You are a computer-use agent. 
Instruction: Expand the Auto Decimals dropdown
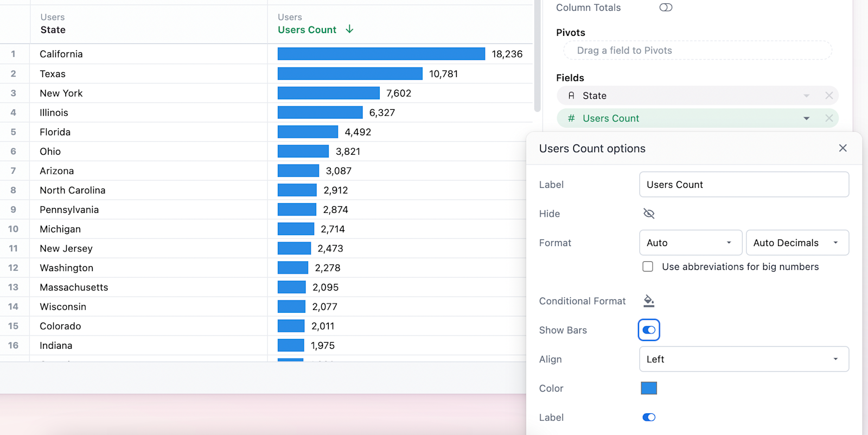[x=797, y=243]
